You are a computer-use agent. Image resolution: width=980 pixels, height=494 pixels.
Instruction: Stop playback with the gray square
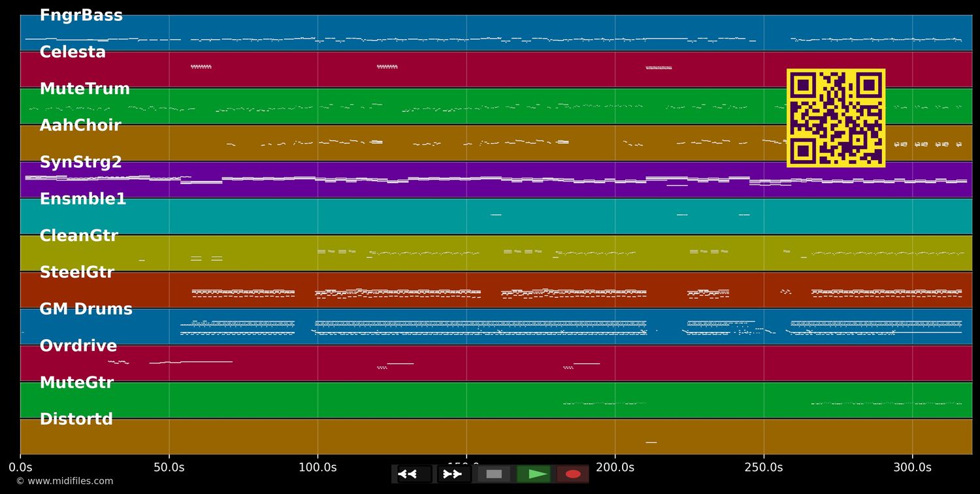(494, 474)
